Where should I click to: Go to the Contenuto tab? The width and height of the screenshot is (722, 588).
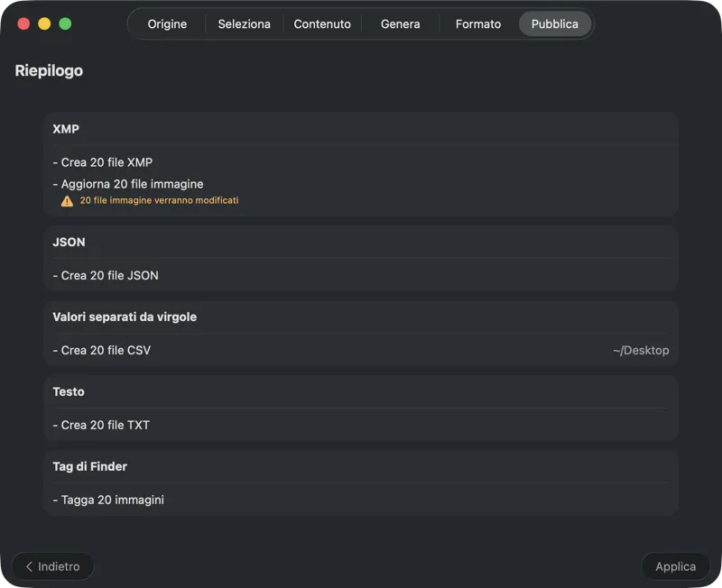322,24
